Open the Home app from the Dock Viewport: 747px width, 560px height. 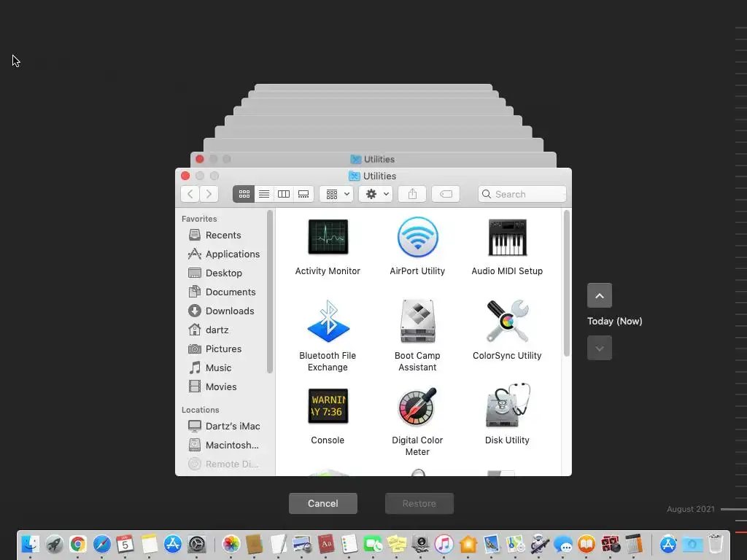pos(468,544)
